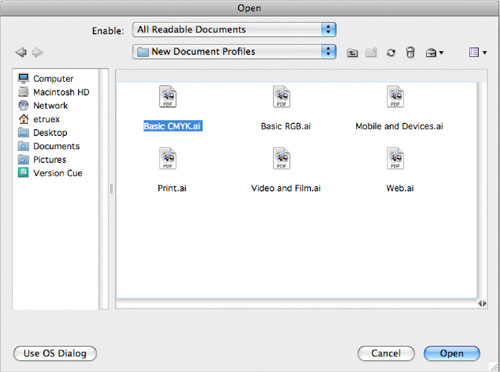Go back with the left arrow
500x372 pixels.
(x=21, y=52)
